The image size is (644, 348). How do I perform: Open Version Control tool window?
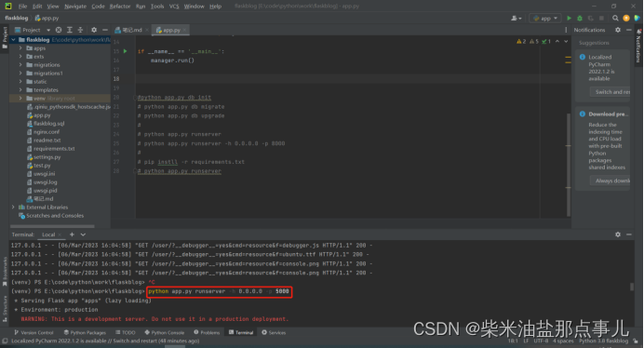click(x=34, y=332)
